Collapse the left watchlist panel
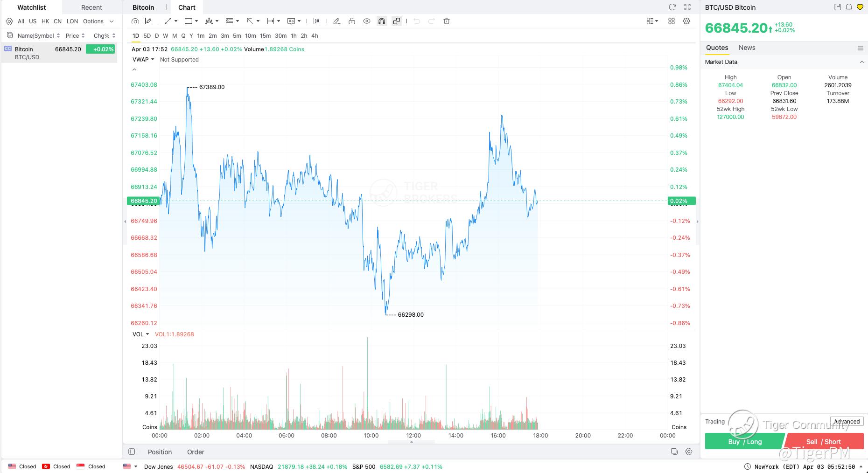The image size is (868, 473). click(x=125, y=222)
